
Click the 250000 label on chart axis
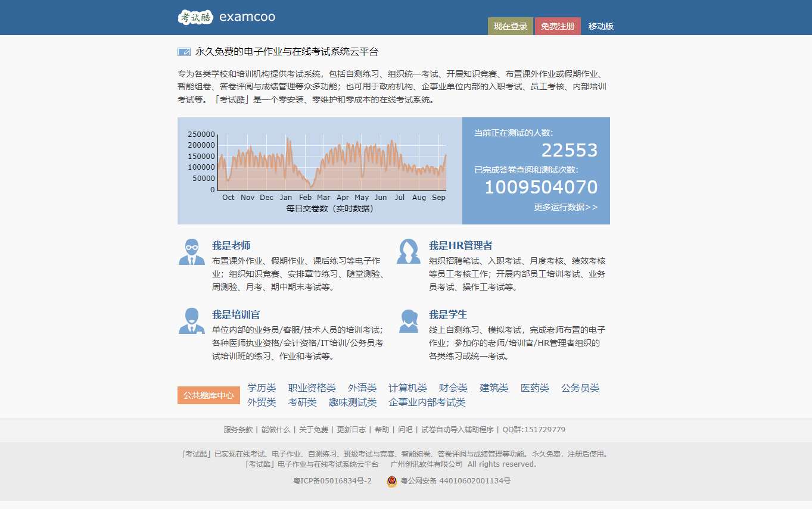pos(201,135)
